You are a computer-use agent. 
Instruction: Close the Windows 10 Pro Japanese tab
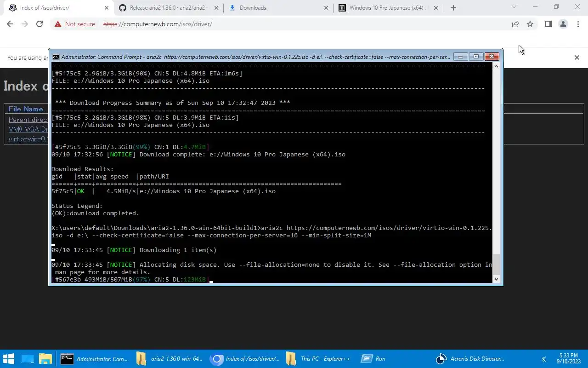(436, 8)
